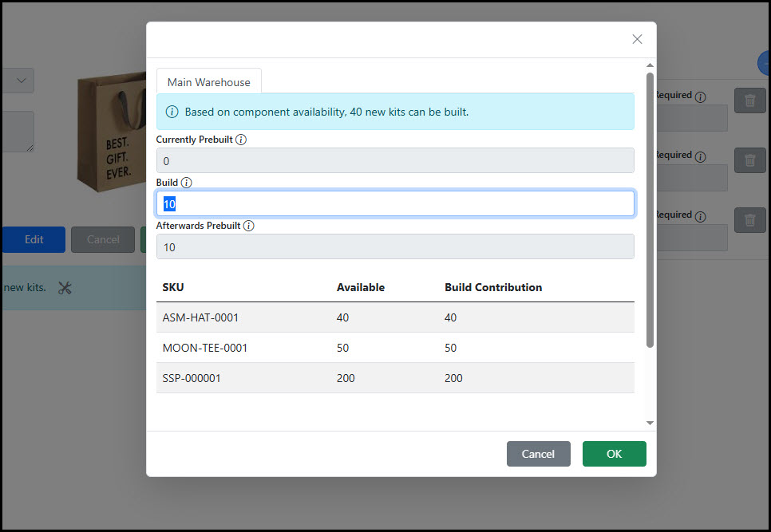Click the scrollbar up arrow in the dialog
Image resolution: width=771 pixels, height=532 pixels.
pos(650,65)
